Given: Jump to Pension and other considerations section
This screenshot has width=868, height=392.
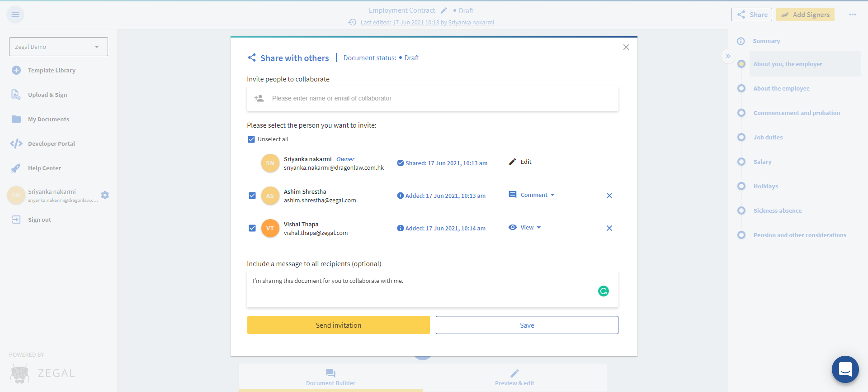Looking at the screenshot, I should coord(800,235).
